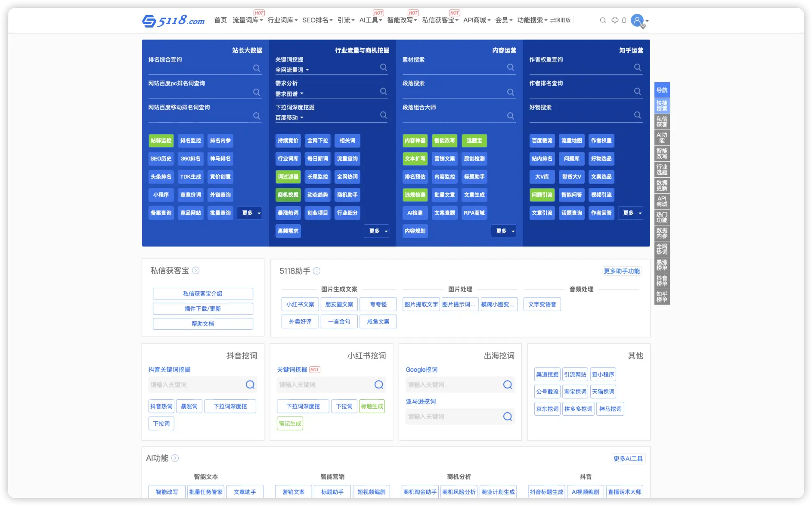Expand 更多 in the 内容运营 panel

click(x=503, y=231)
